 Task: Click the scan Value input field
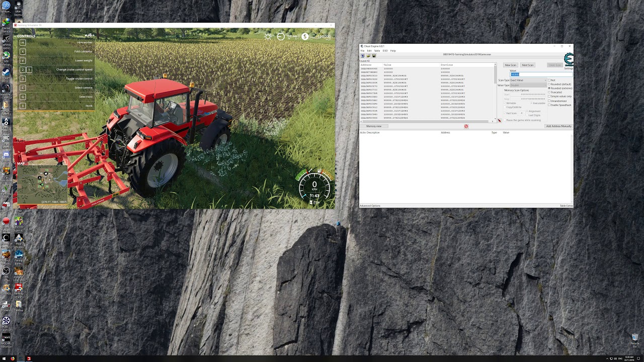(541, 74)
